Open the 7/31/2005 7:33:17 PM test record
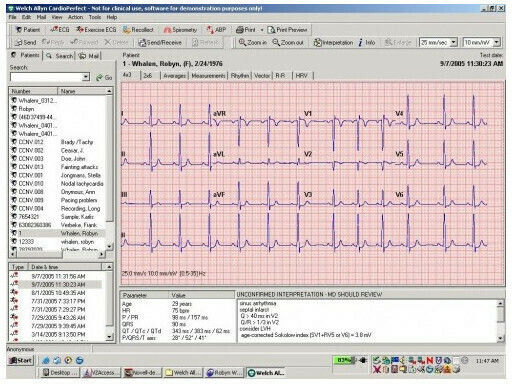Image resolution: width=512 pixels, height=384 pixels. click(x=58, y=301)
